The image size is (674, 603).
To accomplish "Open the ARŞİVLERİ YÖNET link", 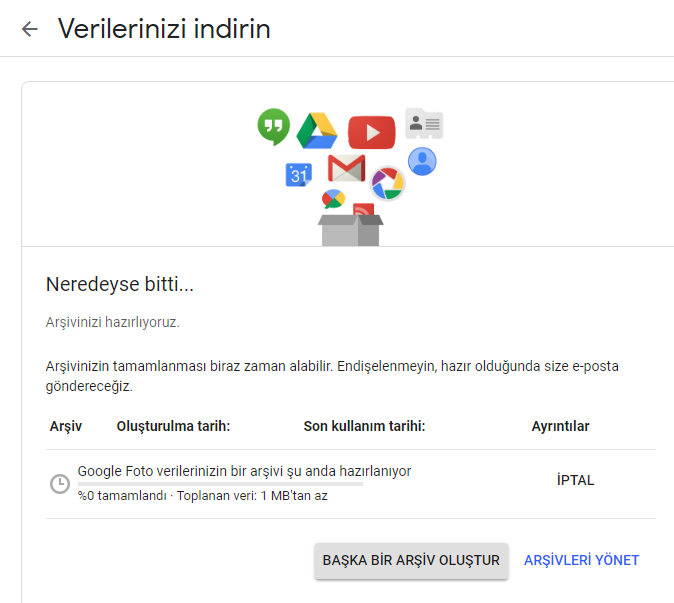I will (x=581, y=560).
